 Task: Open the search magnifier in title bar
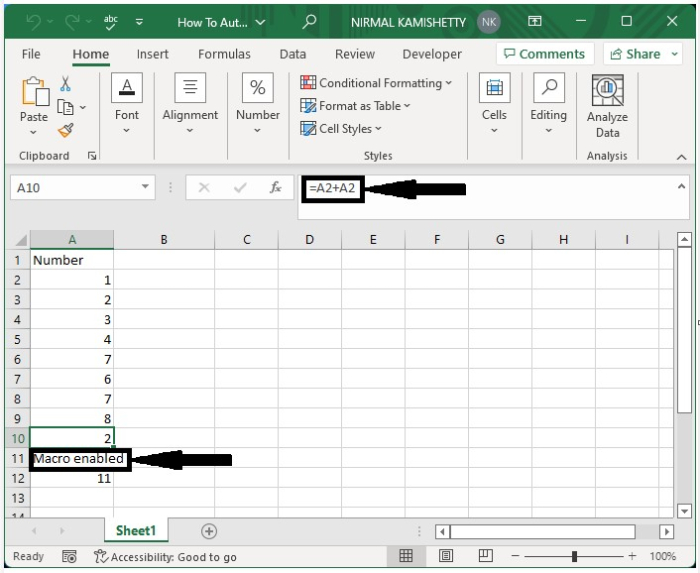coord(309,21)
